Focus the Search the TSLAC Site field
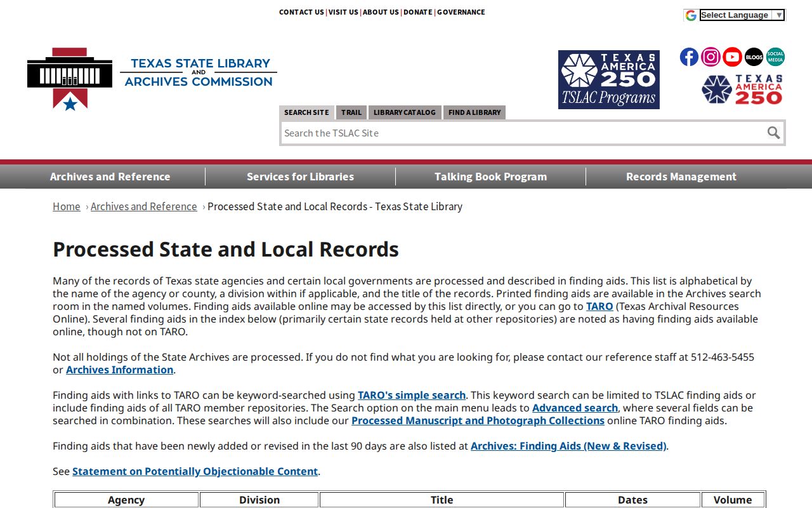 click(x=523, y=133)
